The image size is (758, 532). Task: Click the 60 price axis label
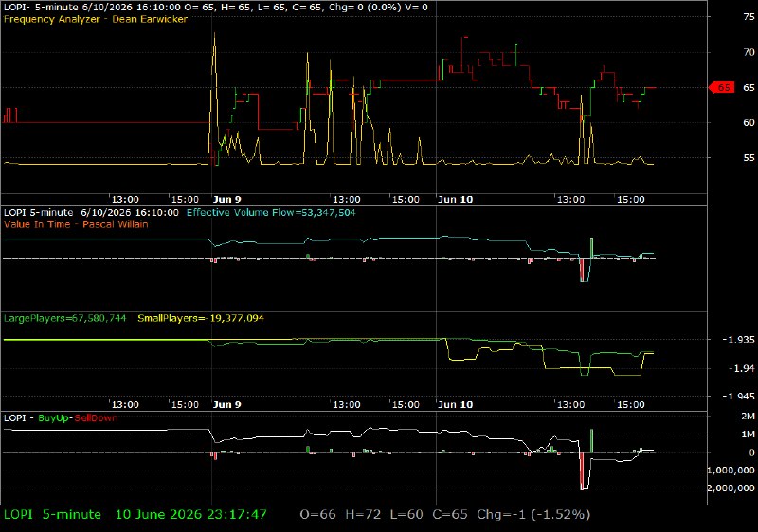(749, 123)
